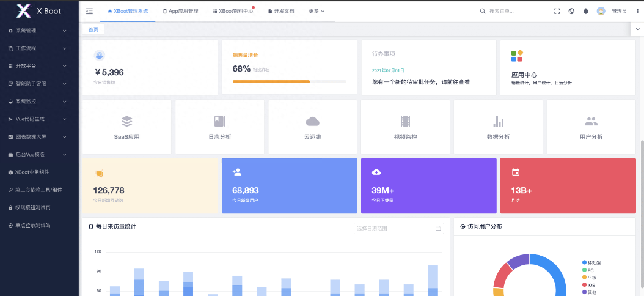The height and width of the screenshot is (296, 644).
Task: Click the 今日下载量 purple stat card
Action: [x=429, y=186]
